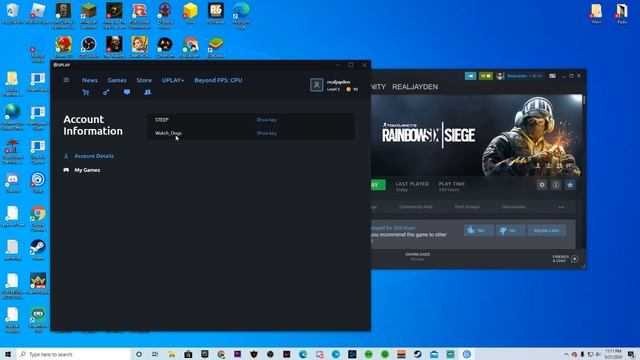Select the OBS Studio desktop icon
This screenshot has width=640, height=360.
pyautogui.click(x=89, y=47)
